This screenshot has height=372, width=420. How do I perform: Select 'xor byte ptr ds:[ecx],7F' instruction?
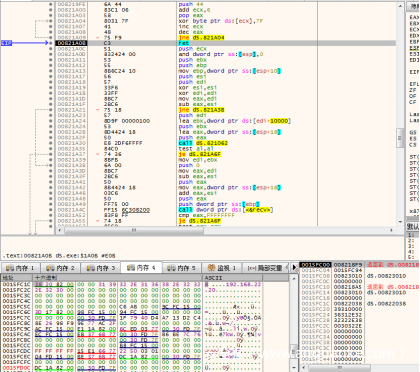(221, 21)
